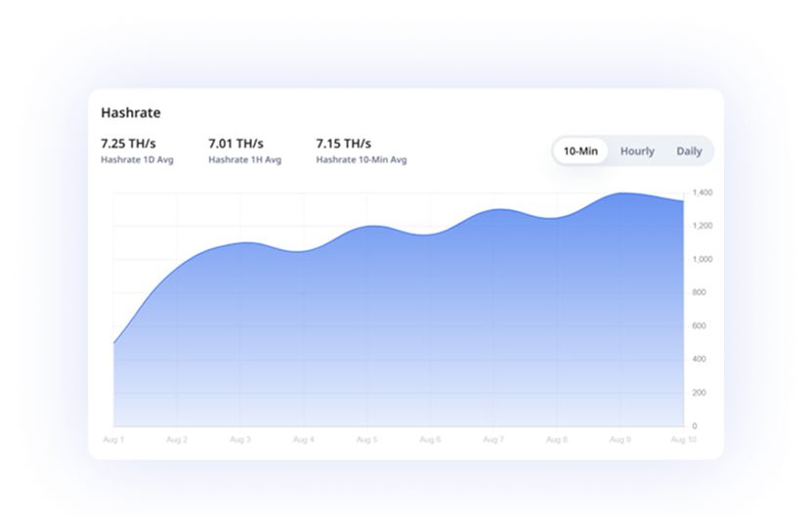The image size is (812, 516).
Task: Switch the chart to Hourly view
Action: (637, 151)
